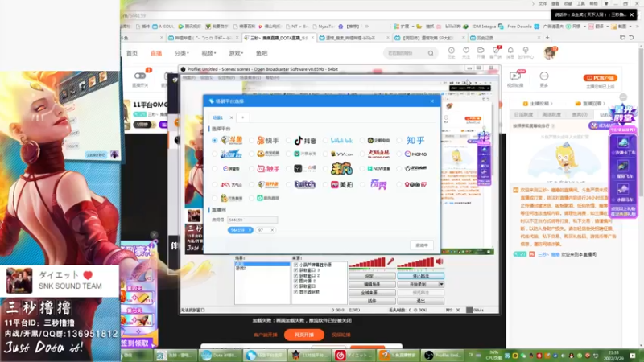Select the MOMO platform radio button
Viewport: 644px width, 362px height.
click(399, 154)
